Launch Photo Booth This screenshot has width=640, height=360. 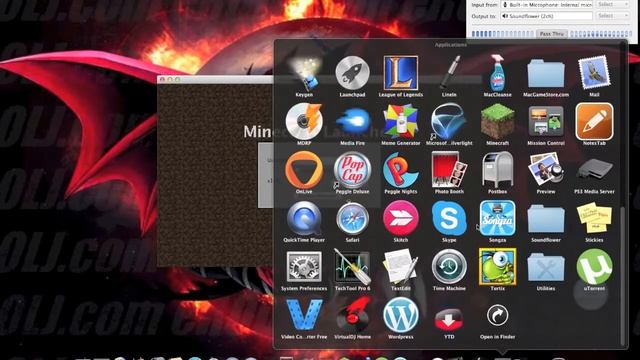click(449, 170)
